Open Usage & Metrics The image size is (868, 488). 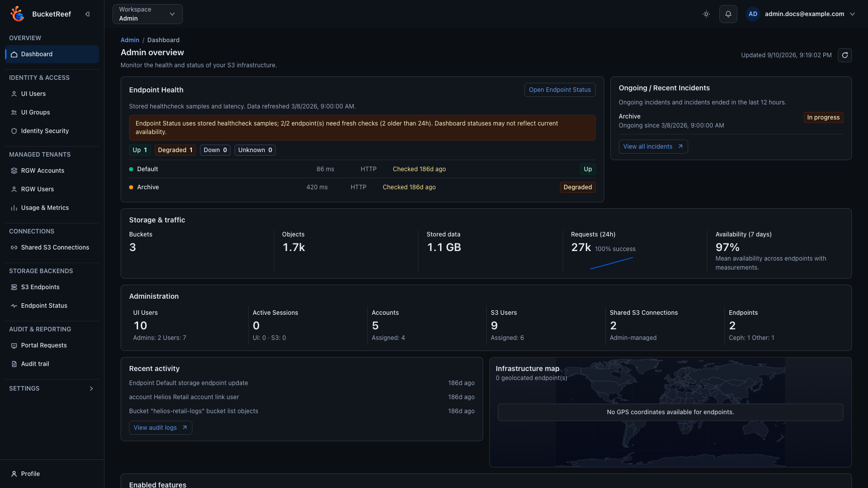pos(52,208)
